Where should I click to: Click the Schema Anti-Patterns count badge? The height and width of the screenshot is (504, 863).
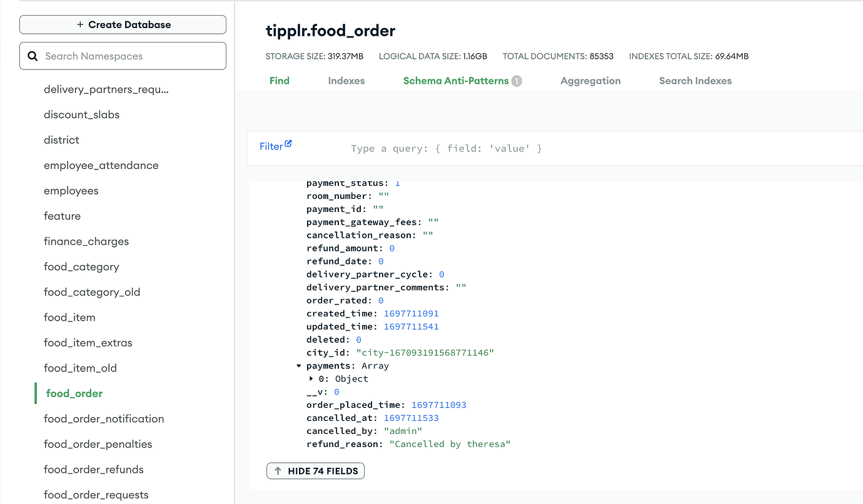[x=517, y=81]
